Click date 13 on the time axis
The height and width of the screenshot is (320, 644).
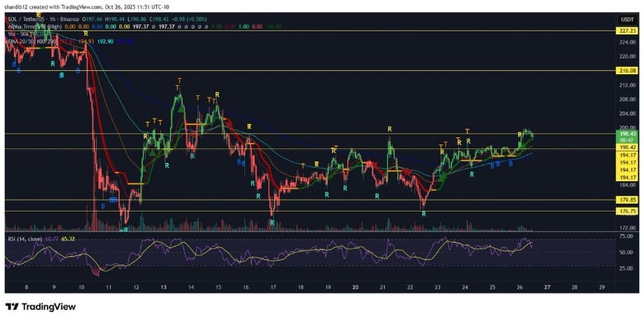pos(164,287)
